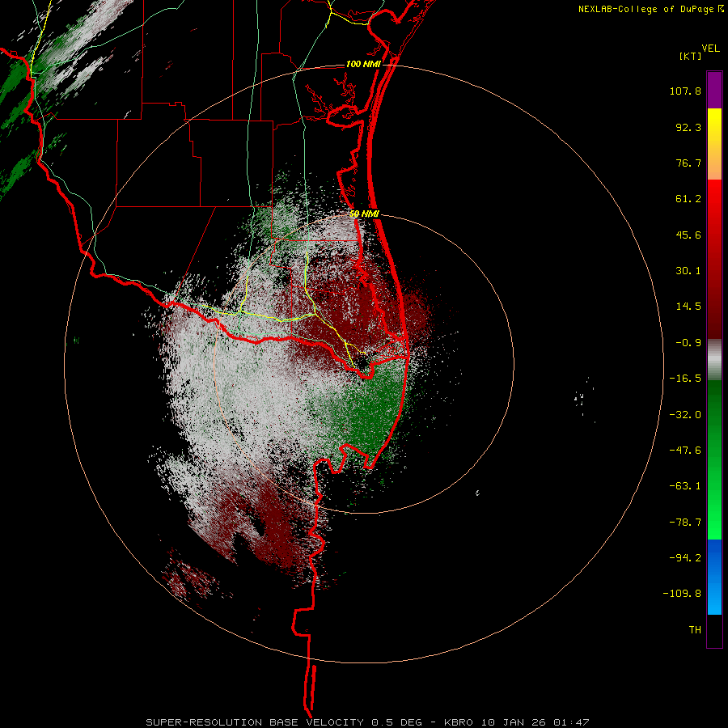728x728 pixels.
Task: Click the -109.8 legend value
Action: click(x=682, y=594)
